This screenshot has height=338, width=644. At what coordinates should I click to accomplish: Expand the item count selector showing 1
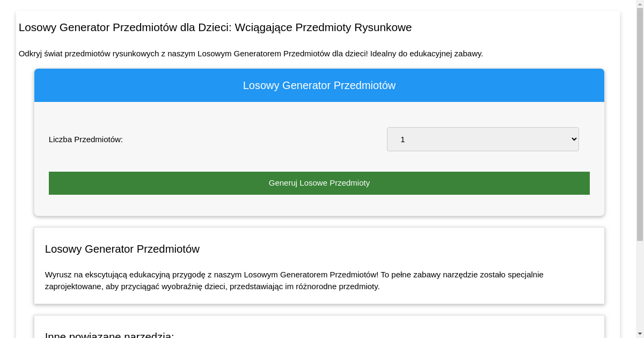[482, 139]
